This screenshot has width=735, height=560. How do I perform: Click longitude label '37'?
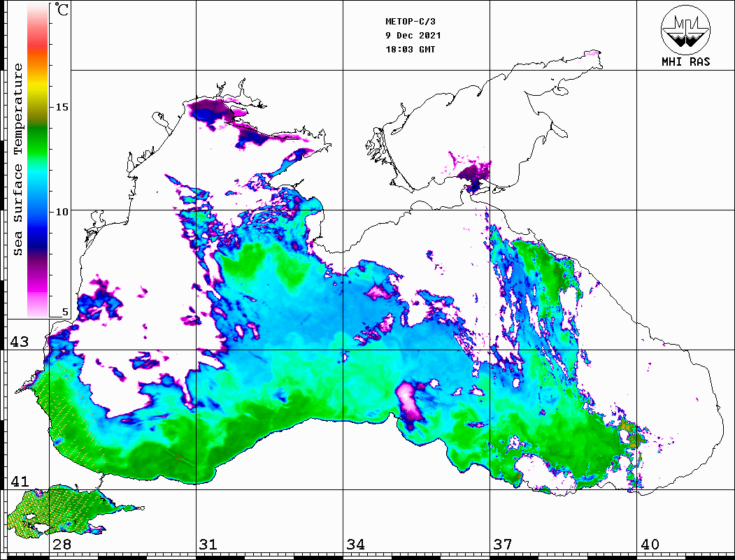pos(503,545)
